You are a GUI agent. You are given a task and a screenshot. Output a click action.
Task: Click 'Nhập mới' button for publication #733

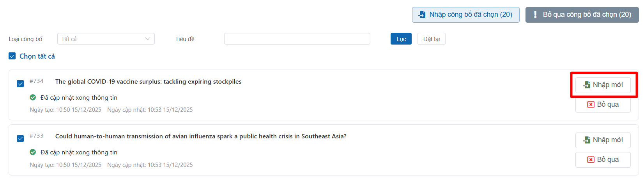point(603,140)
